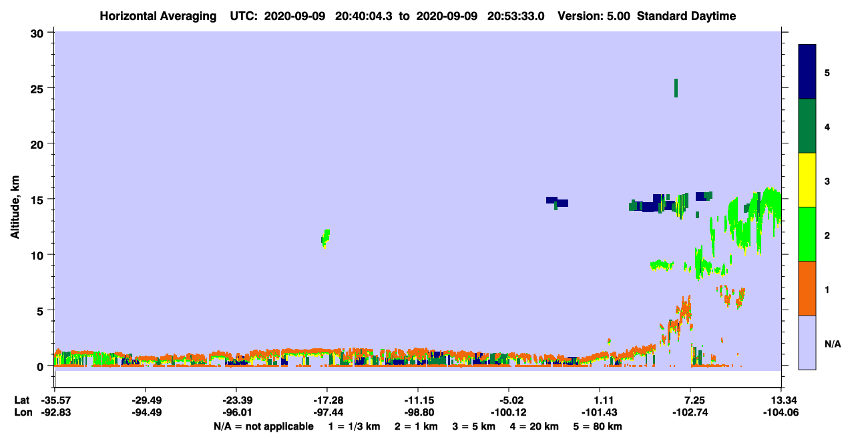868x445 pixels.
Task: Click the dark green feature at 25 km altitude
Action: pos(676,88)
